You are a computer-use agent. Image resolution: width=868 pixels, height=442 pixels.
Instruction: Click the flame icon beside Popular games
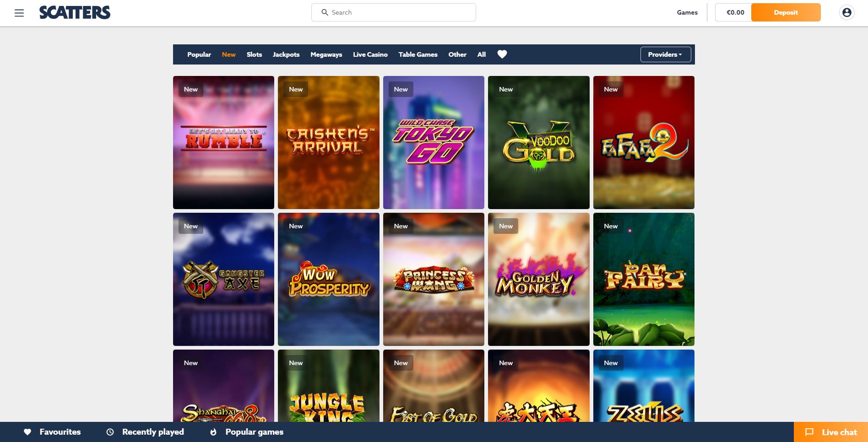pyautogui.click(x=213, y=432)
